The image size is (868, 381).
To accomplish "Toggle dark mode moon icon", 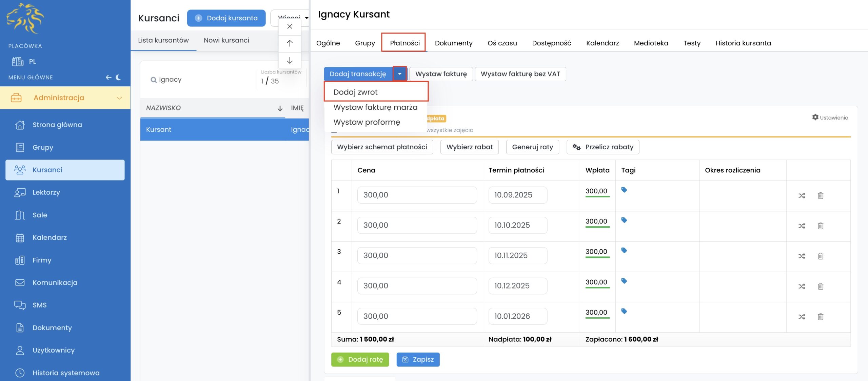I will 118,77.
